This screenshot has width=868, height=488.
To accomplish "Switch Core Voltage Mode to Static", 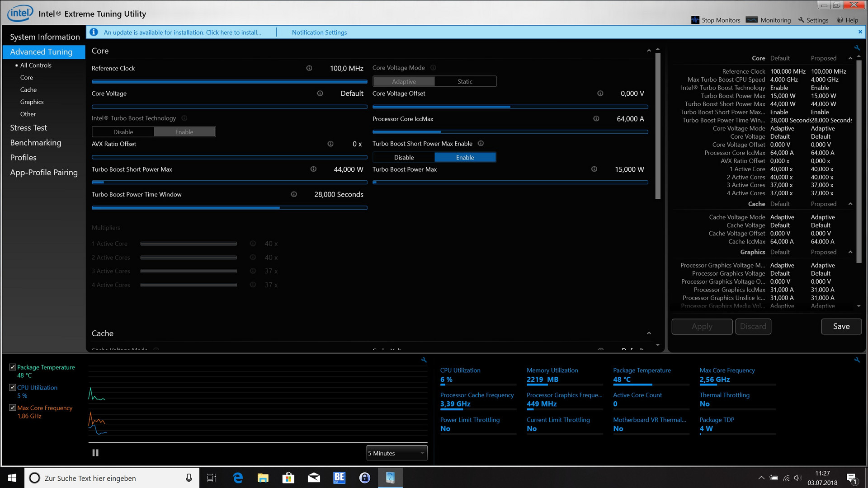I will coord(465,81).
